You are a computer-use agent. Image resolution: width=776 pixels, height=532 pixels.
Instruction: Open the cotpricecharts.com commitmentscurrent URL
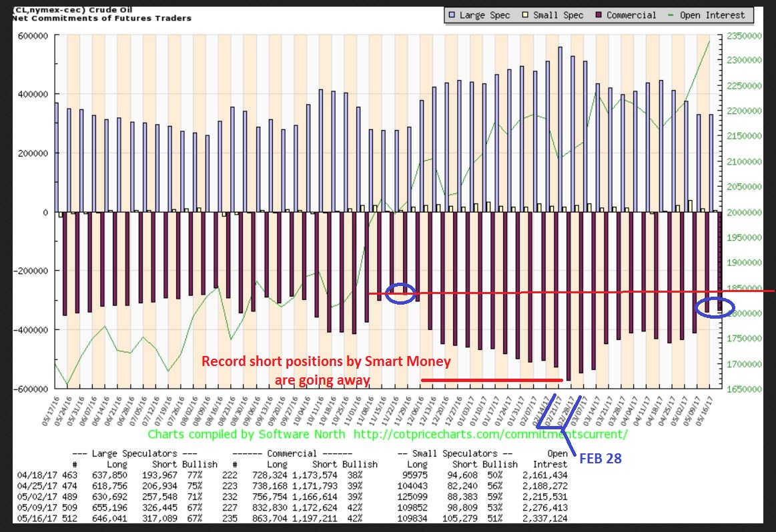[x=490, y=434]
